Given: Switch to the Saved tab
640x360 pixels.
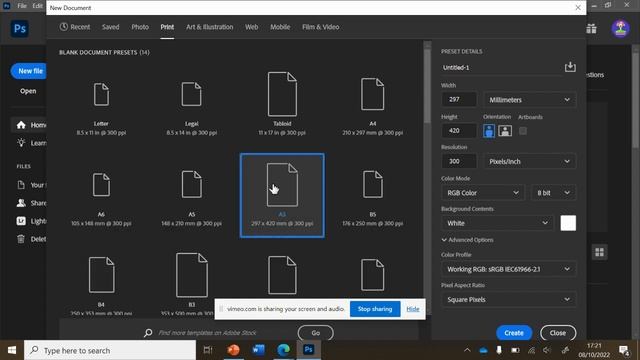Looking at the screenshot, I should pyautogui.click(x=111, y=27).
